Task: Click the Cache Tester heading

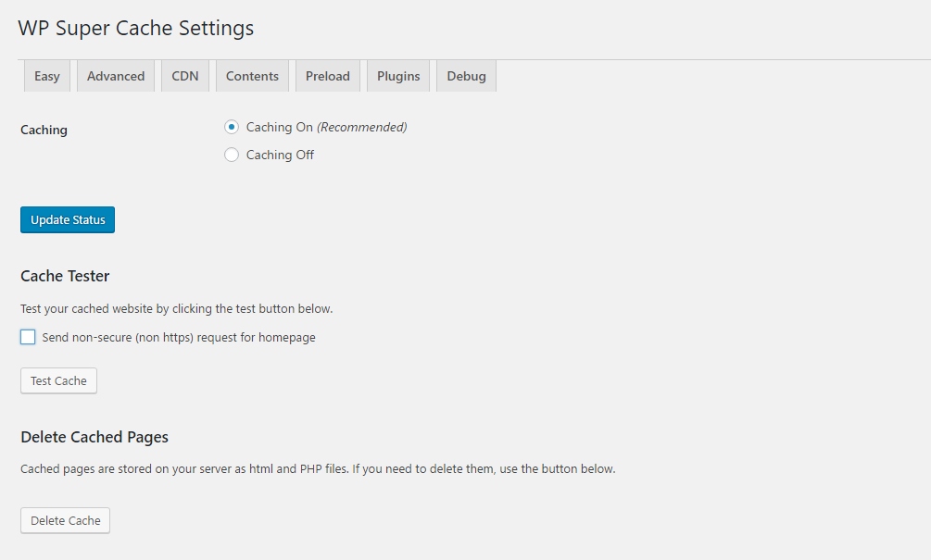Action: tap(65, 276)
